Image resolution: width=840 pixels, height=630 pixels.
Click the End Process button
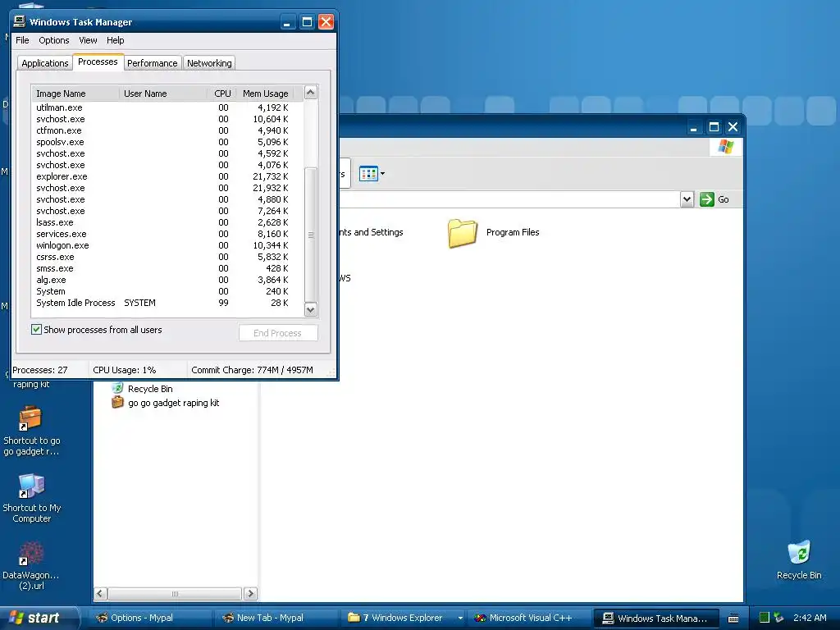click(x=278, y=333)
